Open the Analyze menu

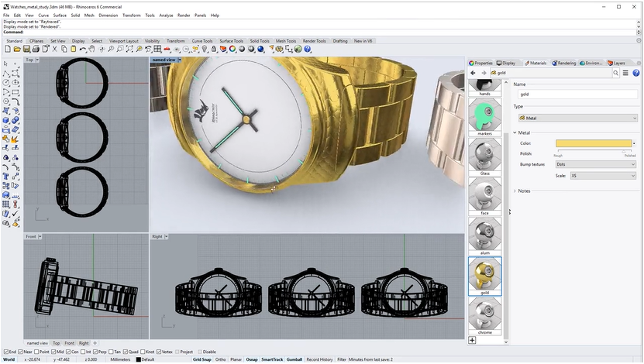pyautogui.click(x=166, y=15)
